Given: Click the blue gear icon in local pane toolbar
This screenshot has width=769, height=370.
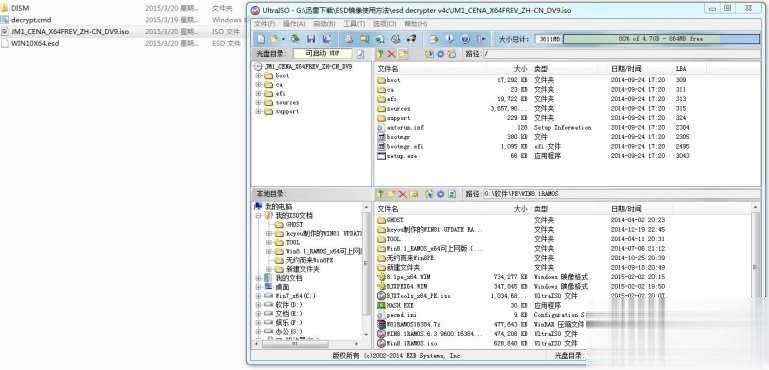Looking at the screenshot, I should tap(440, 194).
